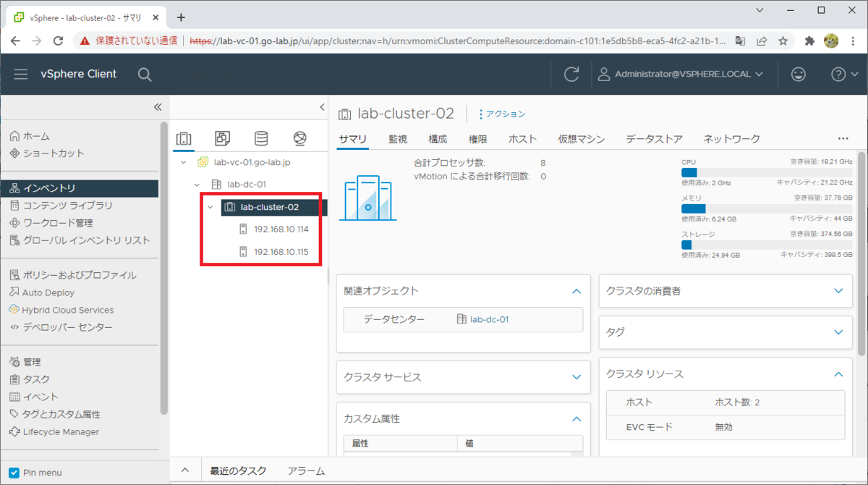Open the browser extensions puzzle icon

pos(810,41)
